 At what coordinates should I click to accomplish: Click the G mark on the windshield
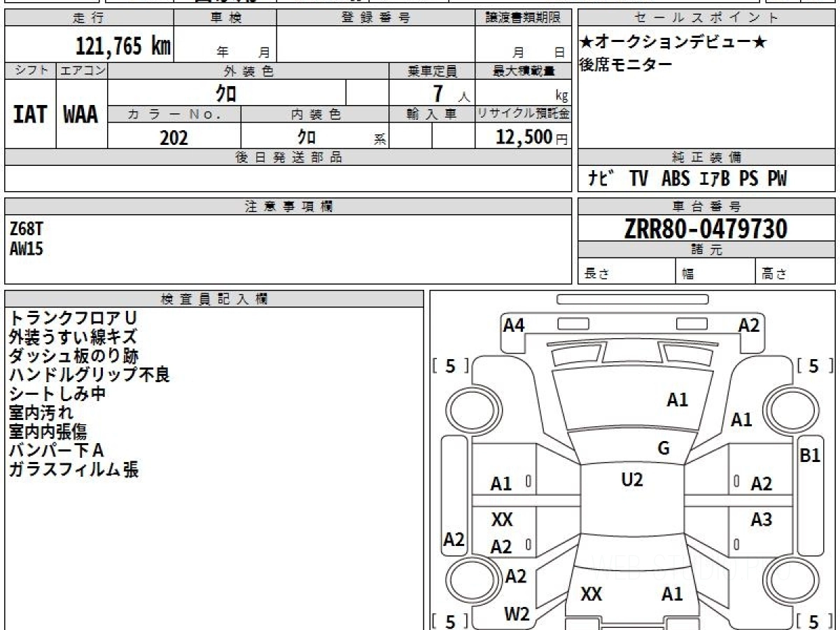pos(664,449)
